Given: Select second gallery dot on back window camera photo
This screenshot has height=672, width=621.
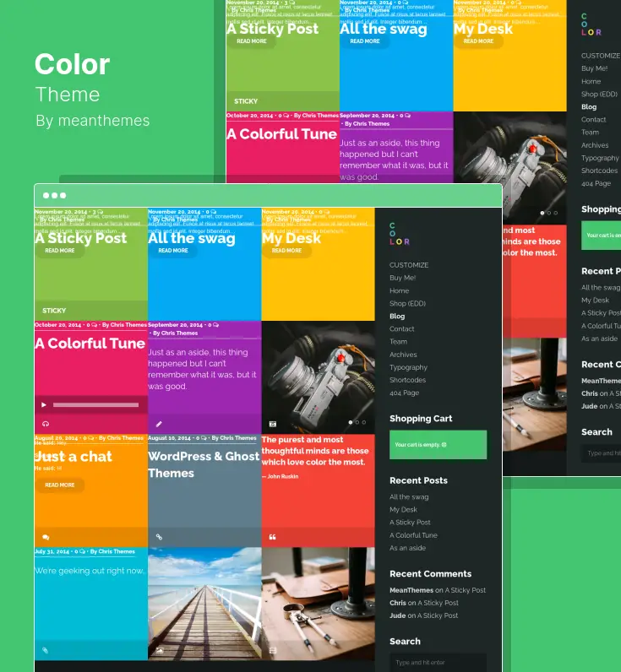Looking at the screenshot, I should coord(549,213).
